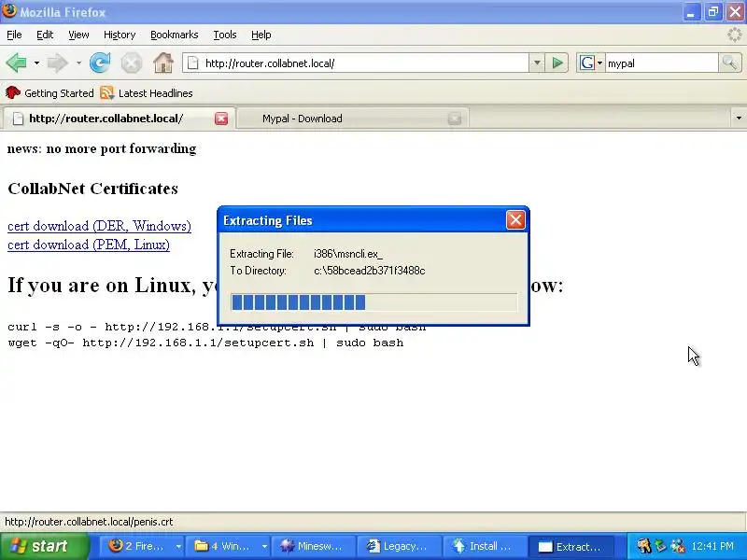Open the 2 Firefox taskbar group
This screenshot has width=747, height=560.
(138, 546)
